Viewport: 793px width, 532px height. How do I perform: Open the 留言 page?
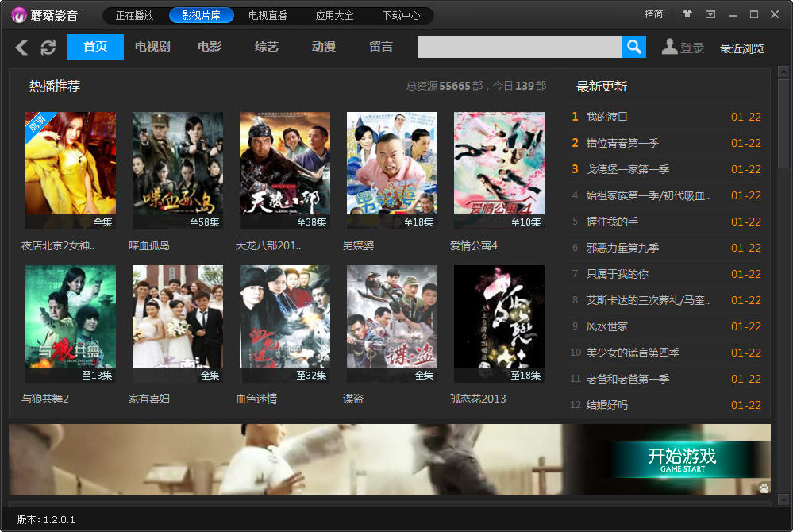(381, 47)
